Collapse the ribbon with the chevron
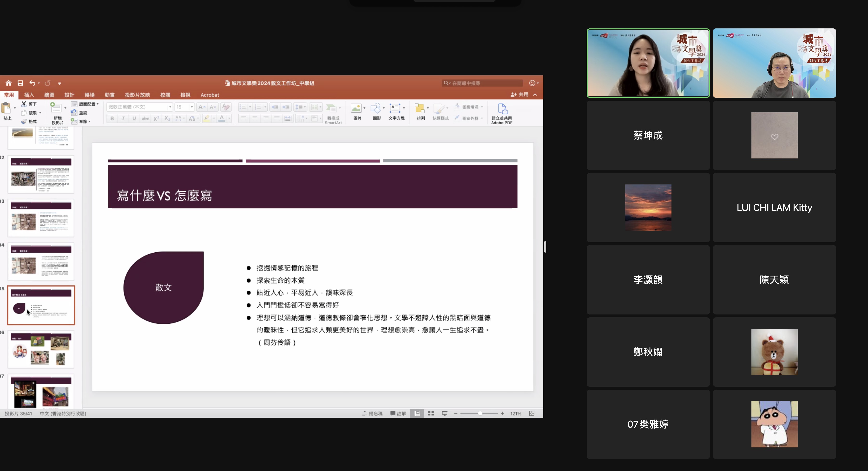868x471 pixels. click(x=535, y=95)
